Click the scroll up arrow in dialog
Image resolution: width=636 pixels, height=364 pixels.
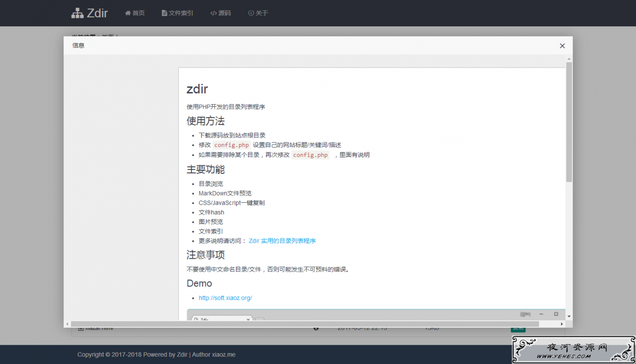[569, 59]
